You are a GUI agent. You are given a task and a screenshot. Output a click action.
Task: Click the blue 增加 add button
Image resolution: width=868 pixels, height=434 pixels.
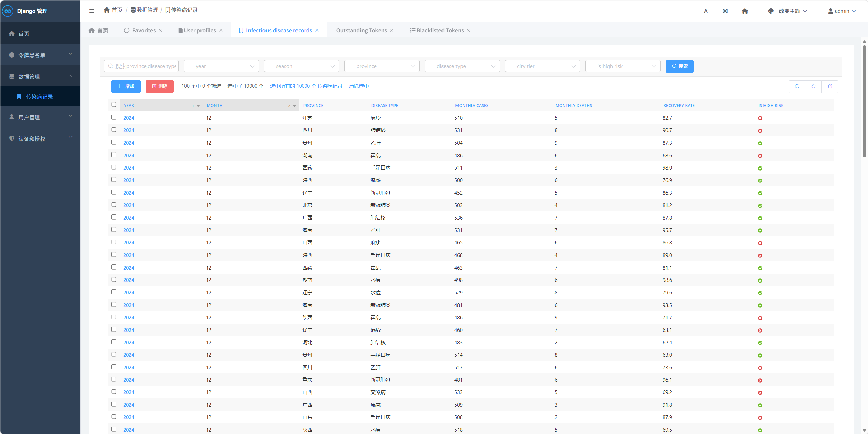126,86
